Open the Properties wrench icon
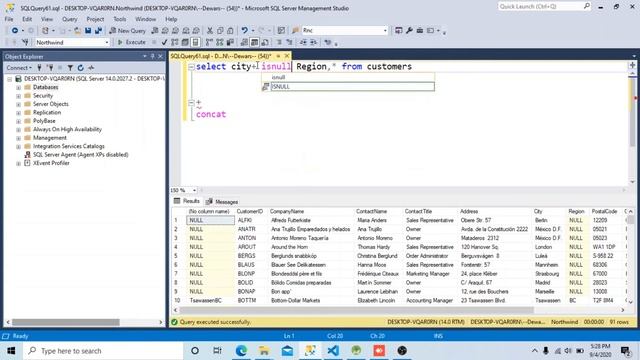Viewport: 640px width, 360px height. point(409,31)
